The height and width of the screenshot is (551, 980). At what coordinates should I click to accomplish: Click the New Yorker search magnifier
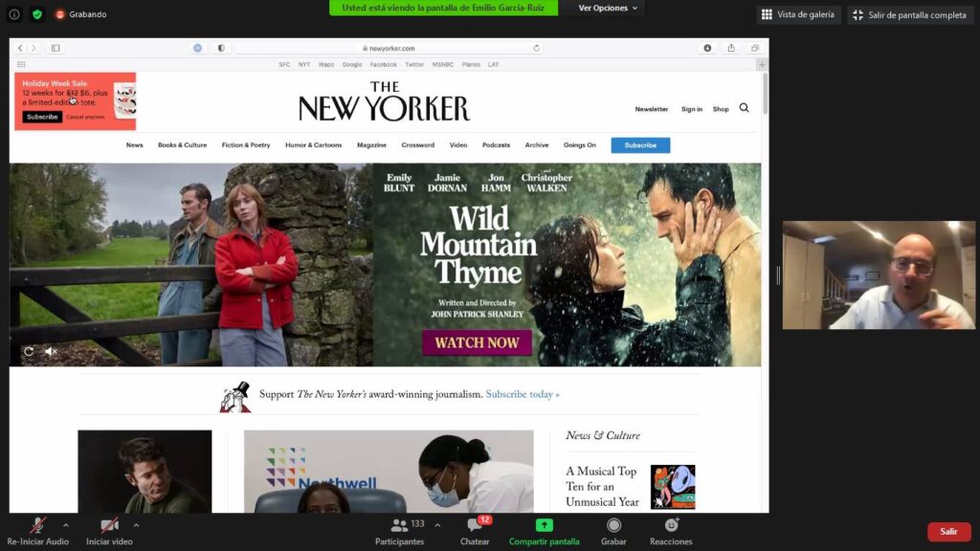(x=744, y=108)
